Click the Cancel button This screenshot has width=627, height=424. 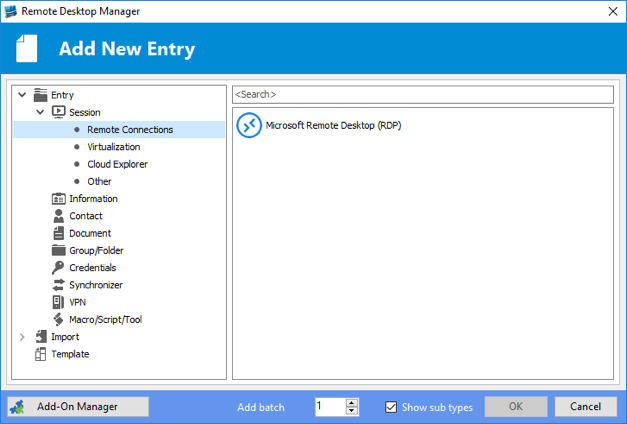585,407
